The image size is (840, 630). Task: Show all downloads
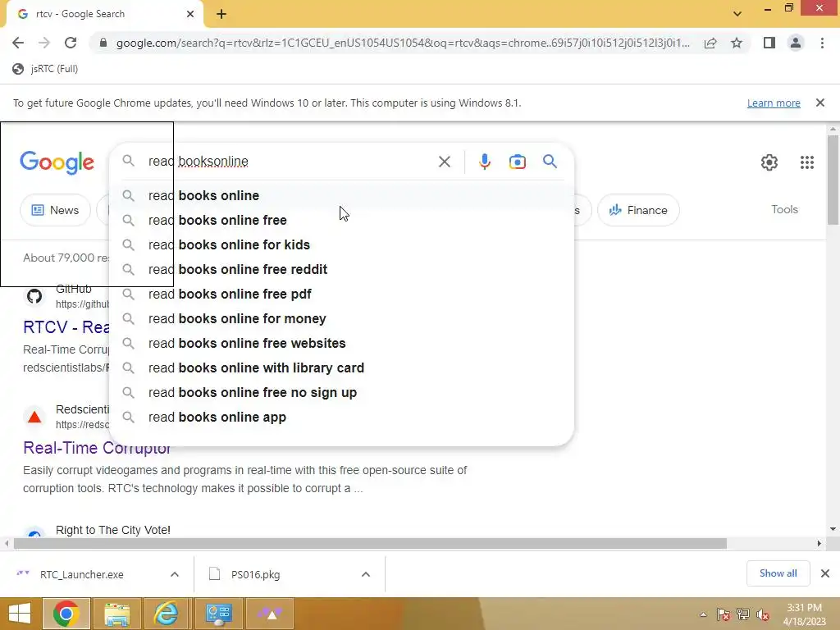[778, 573]
